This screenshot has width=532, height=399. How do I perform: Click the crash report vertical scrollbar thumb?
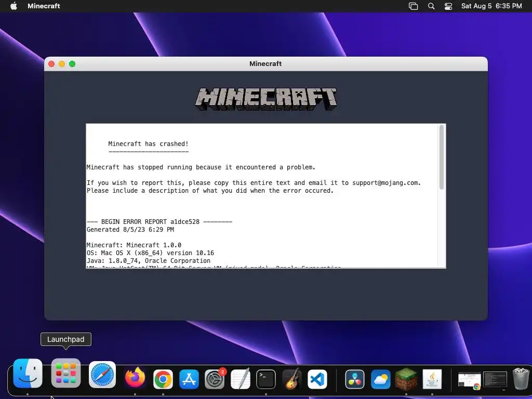coord(442,157)
